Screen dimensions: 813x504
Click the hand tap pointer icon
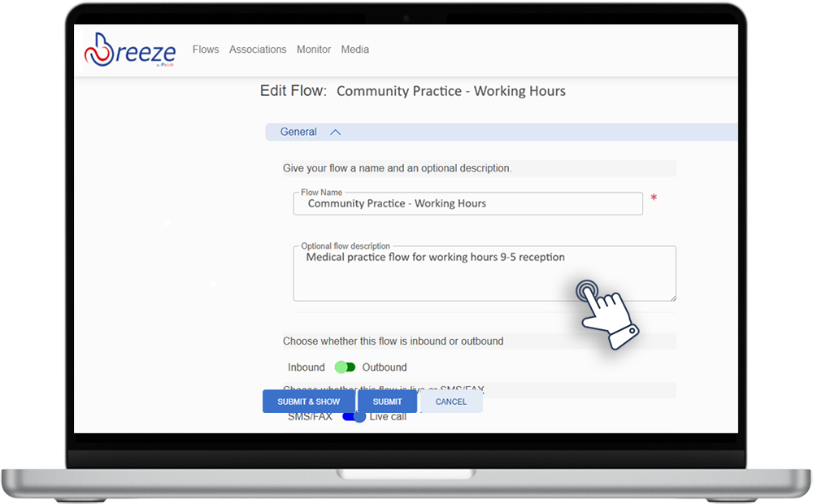pyautogui.click(x=606, y=315)
